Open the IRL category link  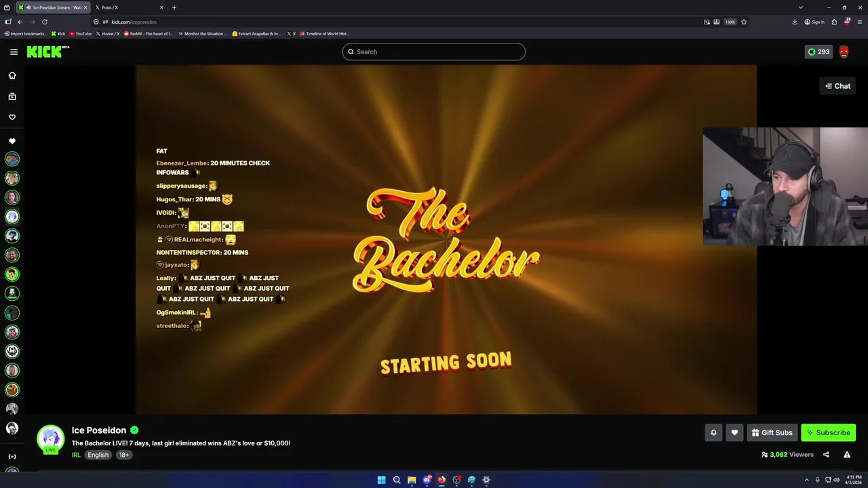click(x=76, y=455)
